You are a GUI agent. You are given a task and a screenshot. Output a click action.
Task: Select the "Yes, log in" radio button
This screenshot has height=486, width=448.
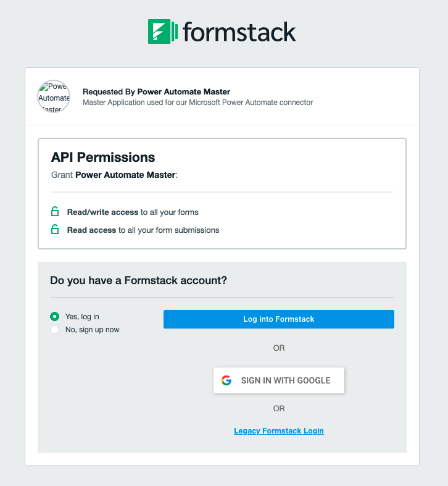[x=54, y=317]
